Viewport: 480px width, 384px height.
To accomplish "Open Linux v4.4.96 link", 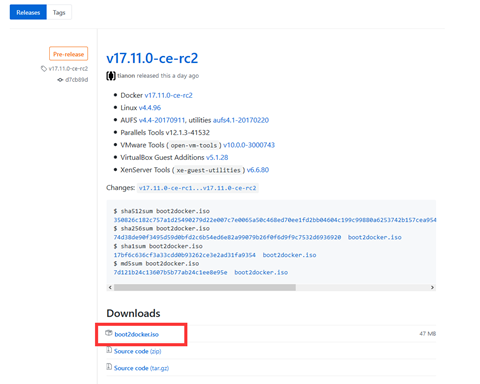I will tap(150, 108).
